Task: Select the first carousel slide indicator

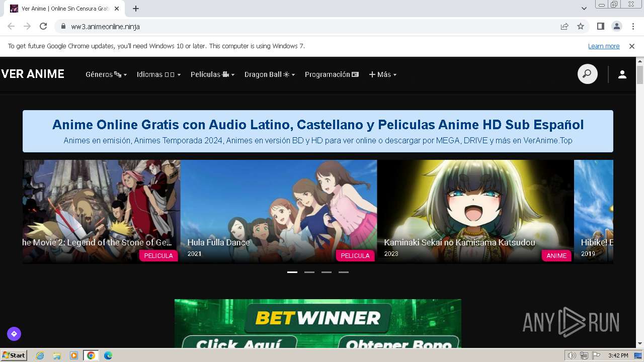Action: (x=292, y=272)
